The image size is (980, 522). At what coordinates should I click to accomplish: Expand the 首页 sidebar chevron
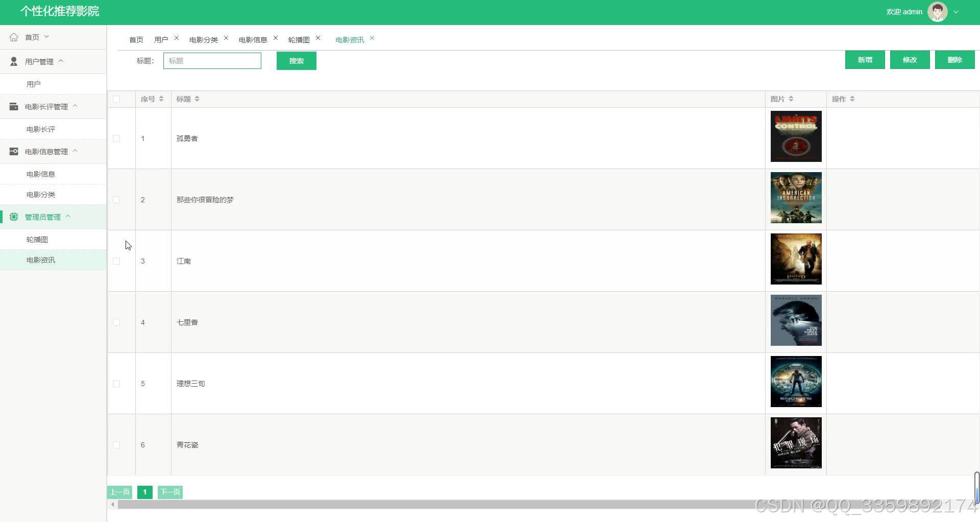coord(46,37)
